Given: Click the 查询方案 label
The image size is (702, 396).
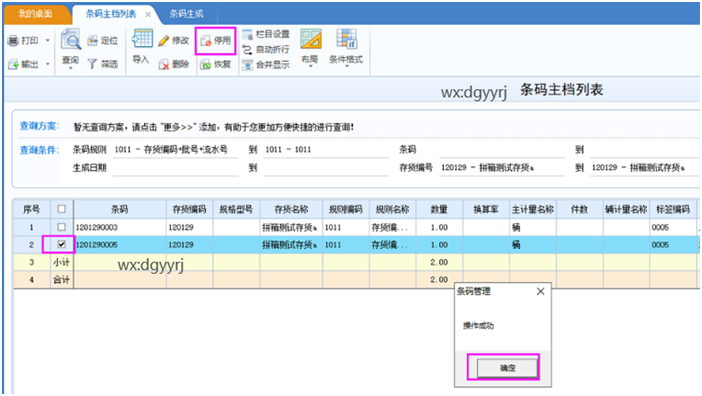Looking at the screenshot, I should pos(39,126).
